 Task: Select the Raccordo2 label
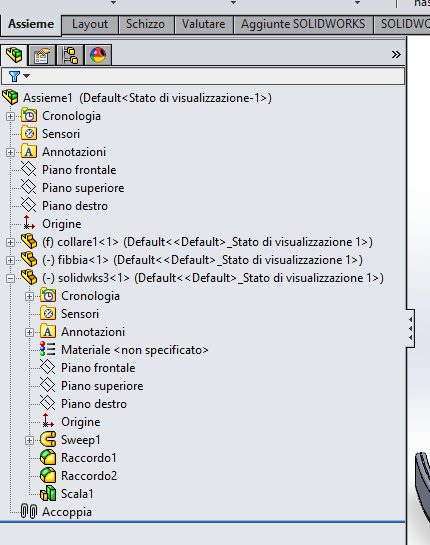(x=89, y=476)
